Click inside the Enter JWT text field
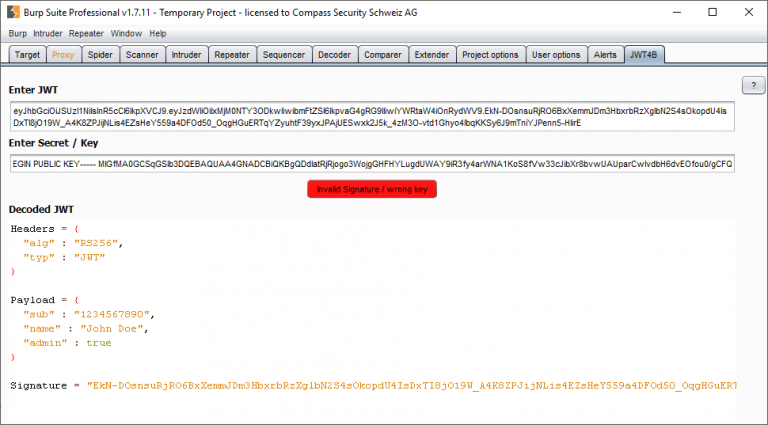 click(x=372, y=117)
